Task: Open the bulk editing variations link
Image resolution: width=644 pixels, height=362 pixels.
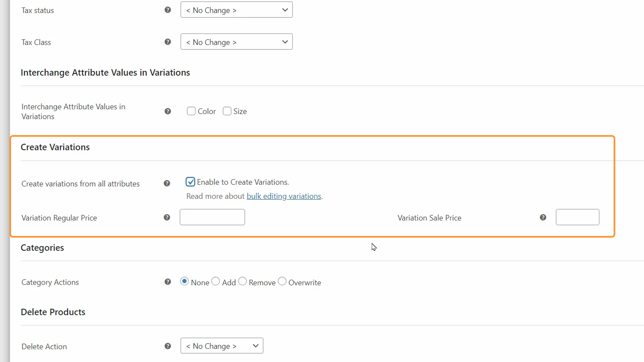Action: click(x=284, y=196)
